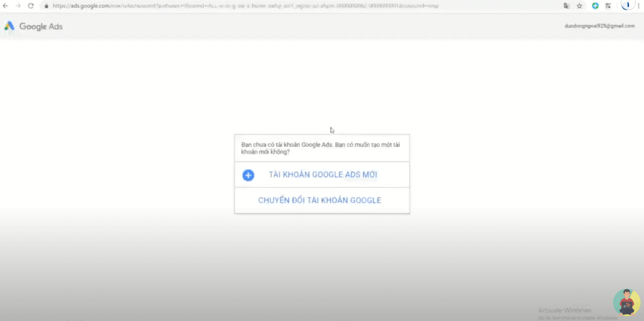View site security lock info
Viewport: 644px width, 321px height.
coord(46,6)
